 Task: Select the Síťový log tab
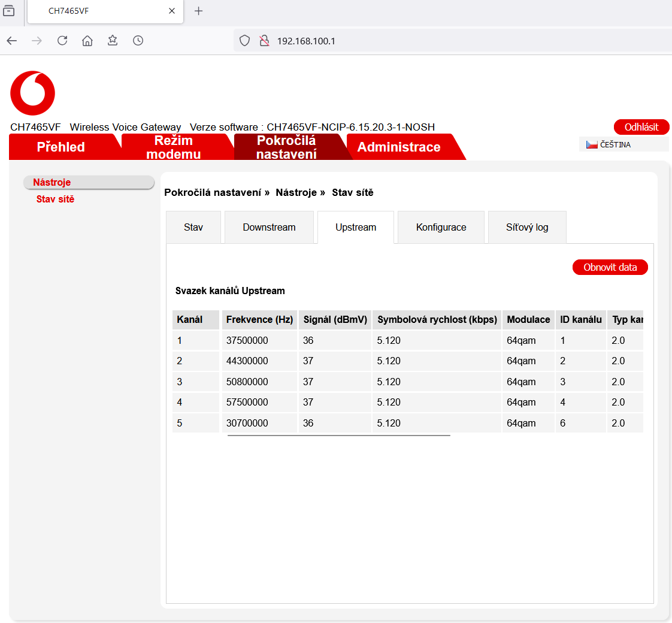pos(526,228)
